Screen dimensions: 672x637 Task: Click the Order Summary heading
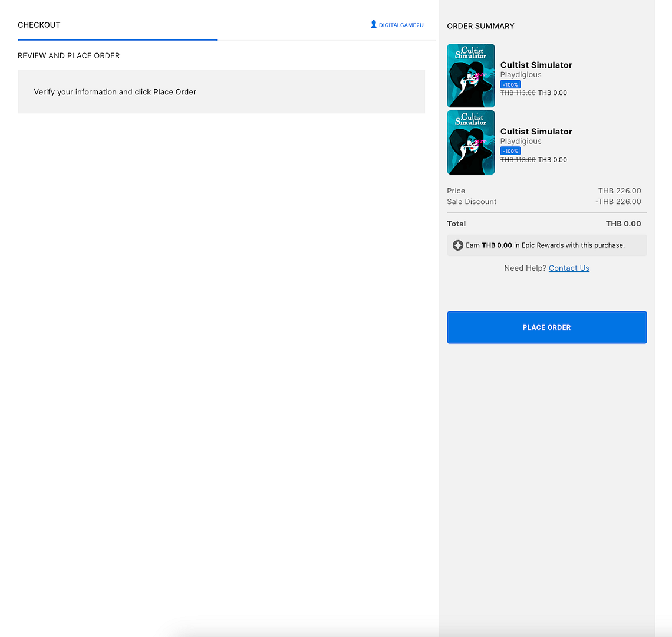click(480, 26)
